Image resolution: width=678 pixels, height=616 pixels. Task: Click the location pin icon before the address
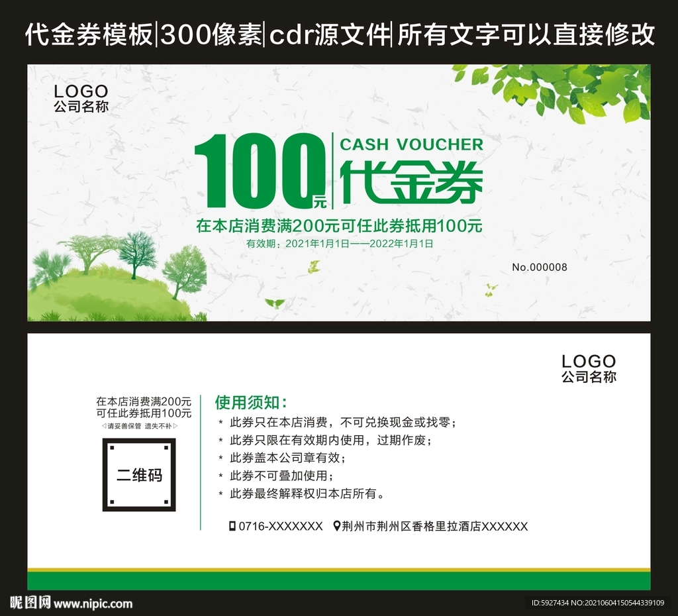[337, 526]
